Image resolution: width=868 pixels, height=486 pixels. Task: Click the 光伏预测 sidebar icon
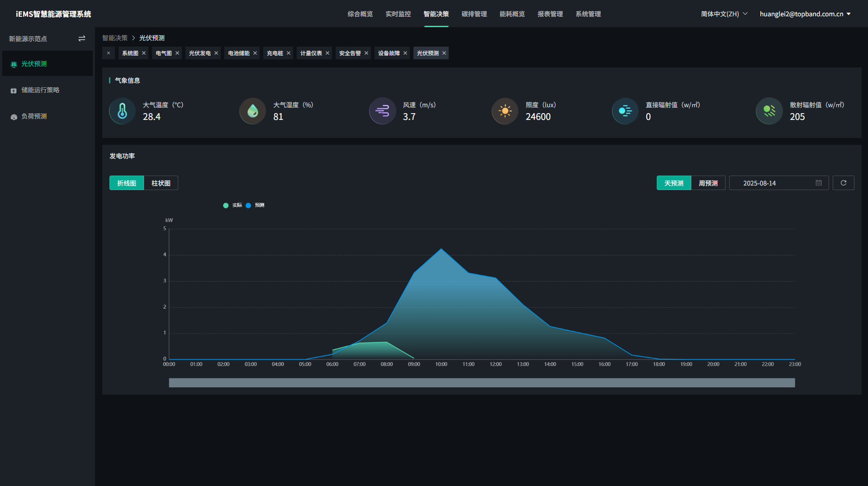pos(14,64)
